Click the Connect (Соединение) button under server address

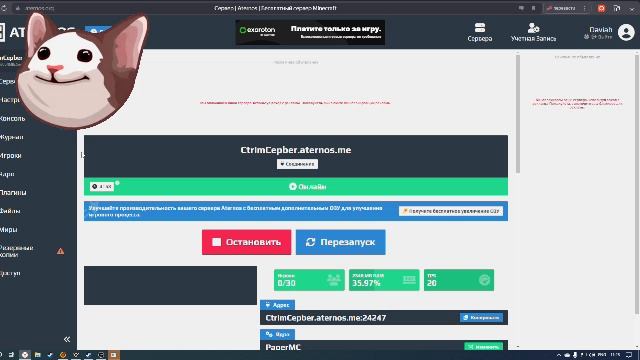click(297, 164)
